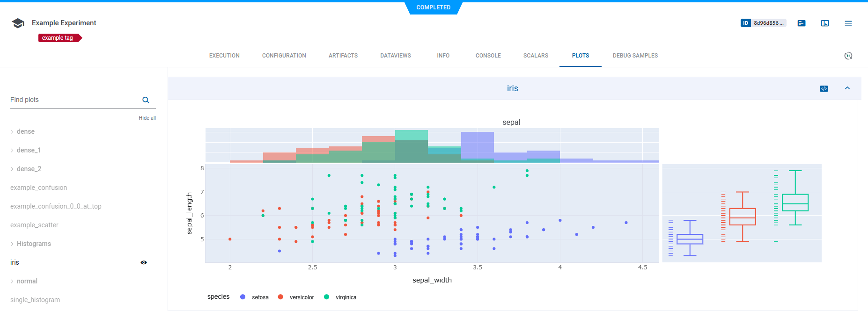Open the fullscreen panel view icon
The width and height of the screenshot is (868, 311).
click(825, 23)
